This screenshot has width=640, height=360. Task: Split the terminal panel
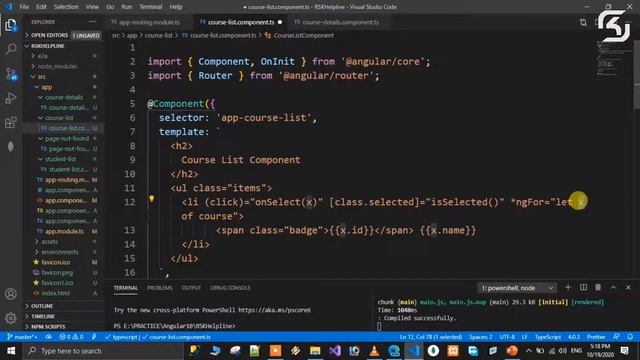click(x=583, y=287)
